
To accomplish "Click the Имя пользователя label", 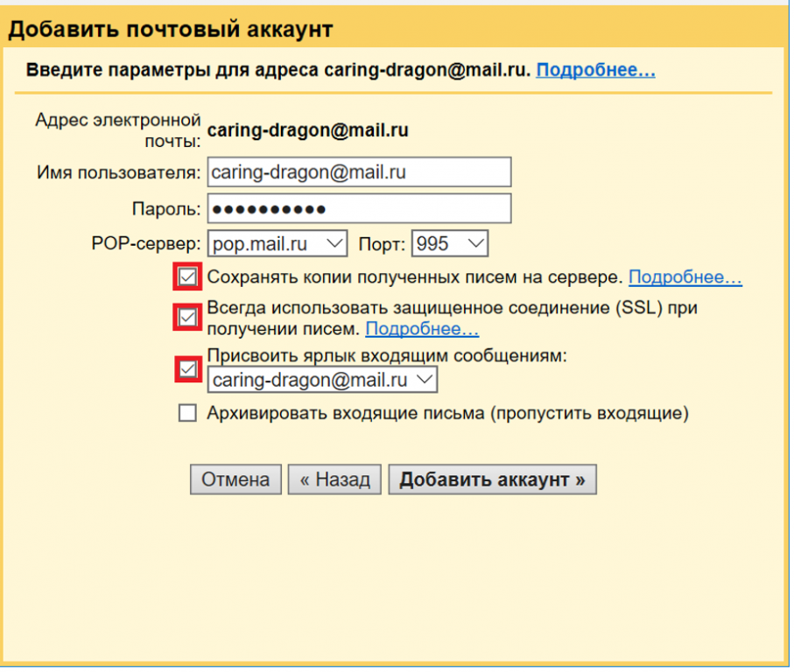I will [119, 172].
